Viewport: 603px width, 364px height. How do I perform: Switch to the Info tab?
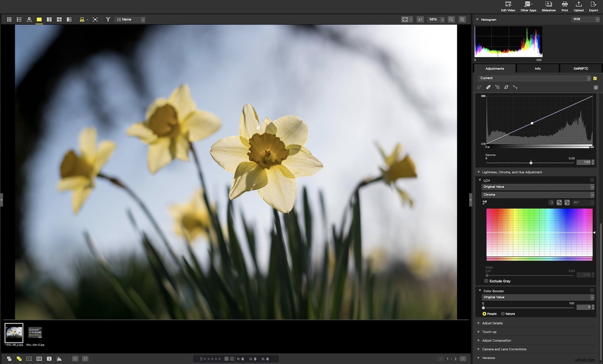(537, 68)
